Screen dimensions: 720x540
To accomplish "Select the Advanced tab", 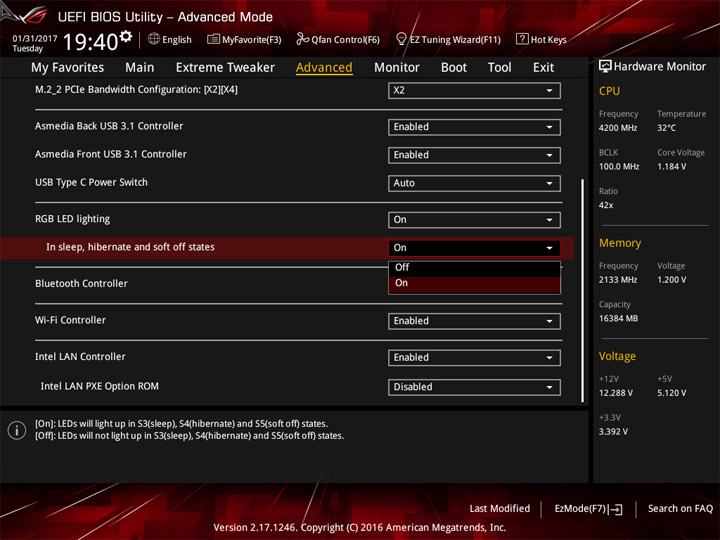I will point(324,68).
